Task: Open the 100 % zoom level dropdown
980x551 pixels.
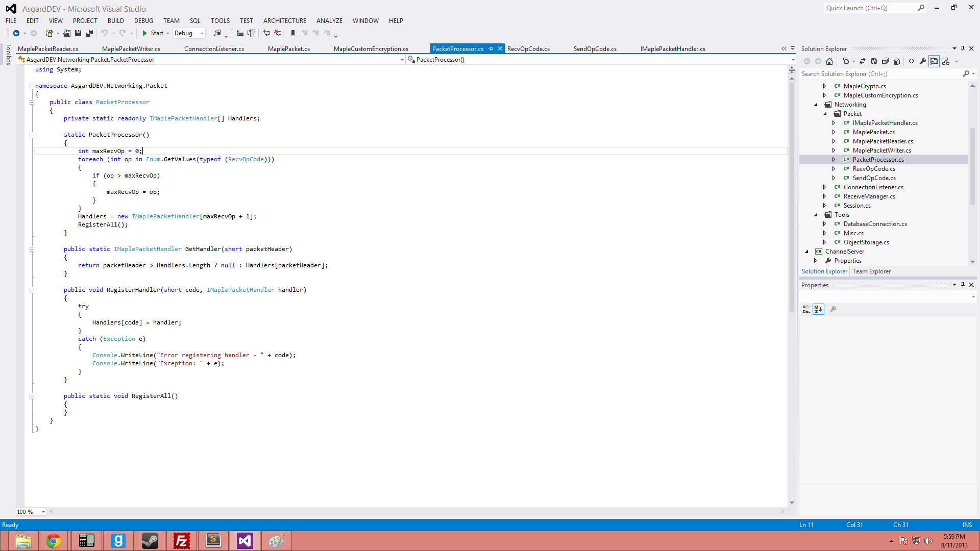Action: [x=43, y=512]
